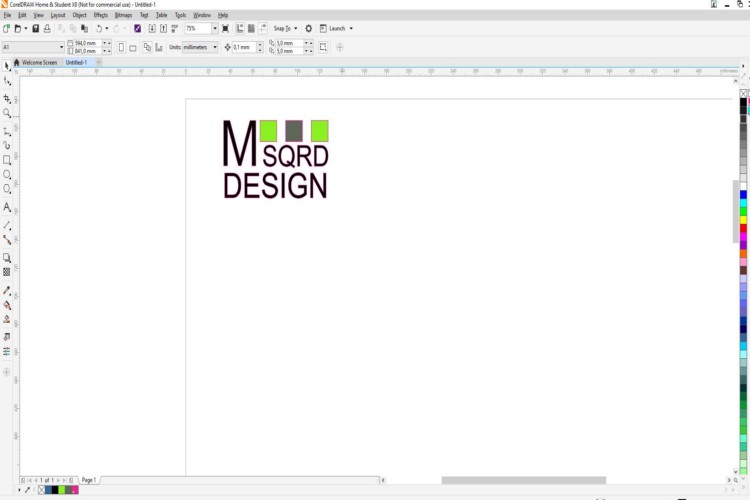Select the Page 1 tab
This screenshot has width=750, height=500.
click(x=89, y=480)
